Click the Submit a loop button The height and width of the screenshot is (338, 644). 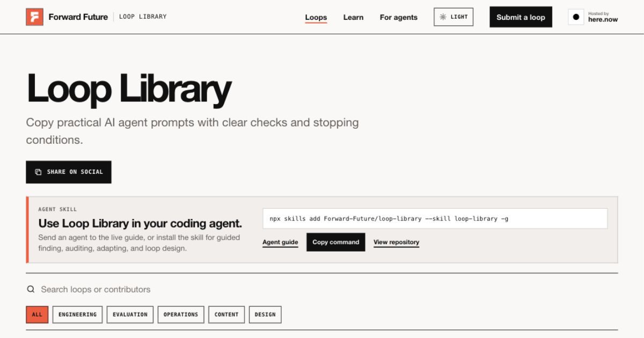click(521, 17)
